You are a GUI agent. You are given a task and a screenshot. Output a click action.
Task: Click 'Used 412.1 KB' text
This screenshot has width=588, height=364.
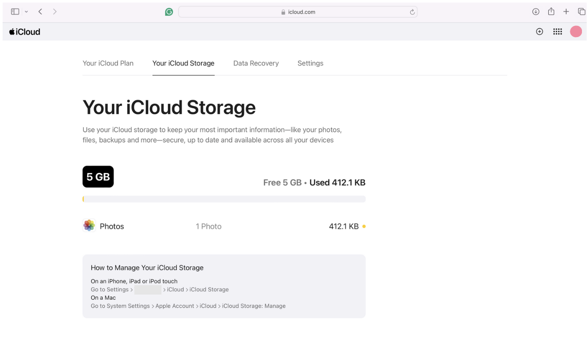338,182
